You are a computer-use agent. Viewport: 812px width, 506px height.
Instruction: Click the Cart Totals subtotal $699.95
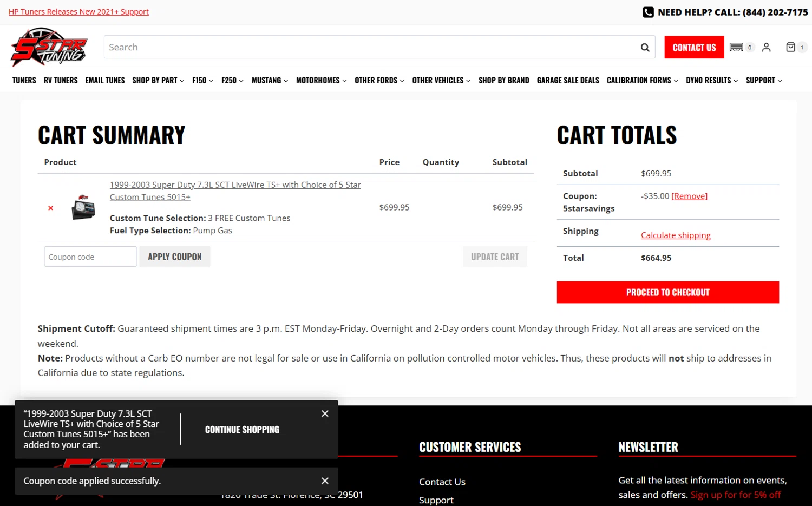pos(656,173)
